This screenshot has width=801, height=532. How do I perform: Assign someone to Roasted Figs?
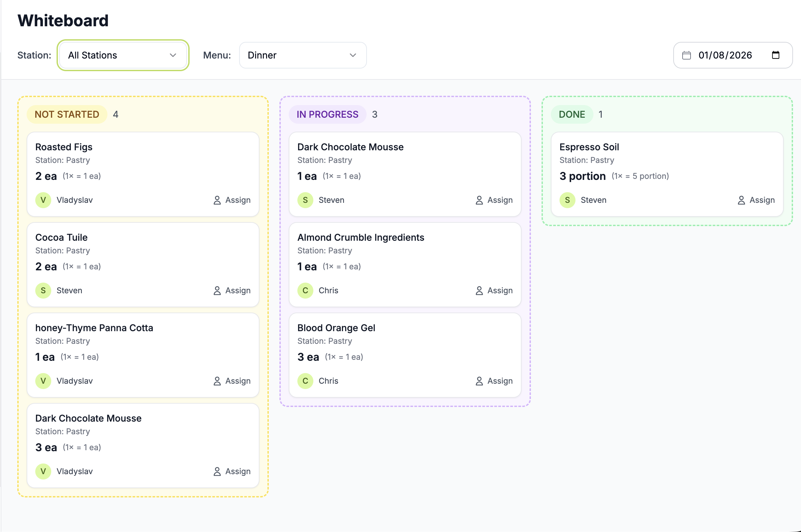[232, 200]
